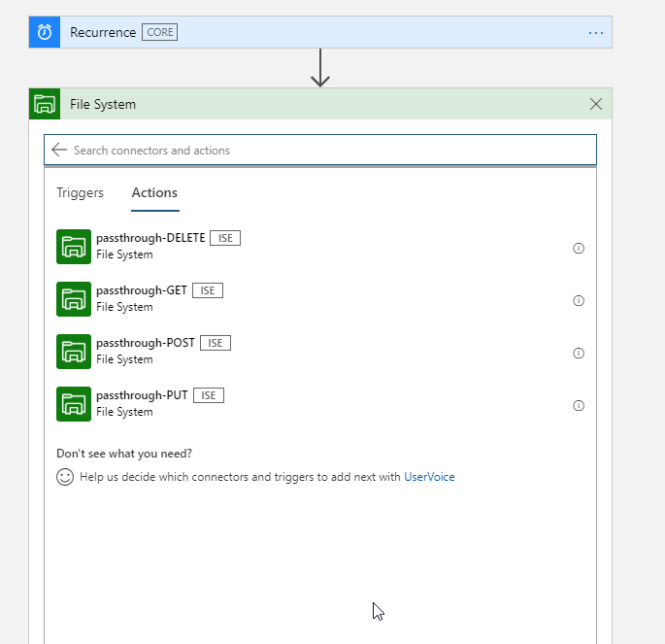Choose the passthrough-PUT action name
Image resolution: width=665 pixels, height=644 pixels.
pyautogui.click(x=142, y=395)
